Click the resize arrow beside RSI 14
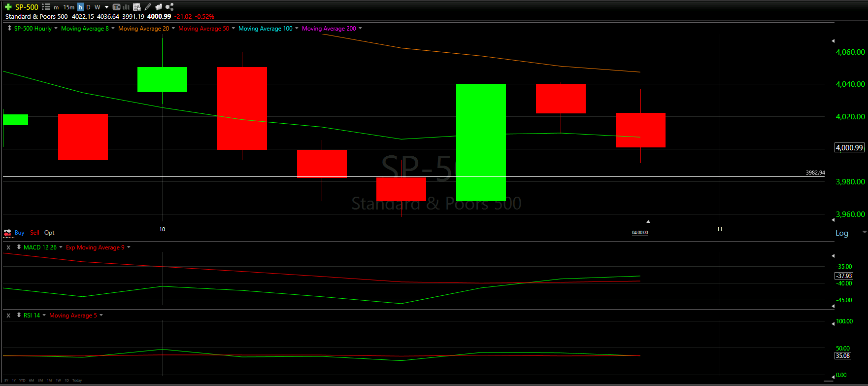The image size is (868, 386). pyautogui.click(x=19, y=315)
